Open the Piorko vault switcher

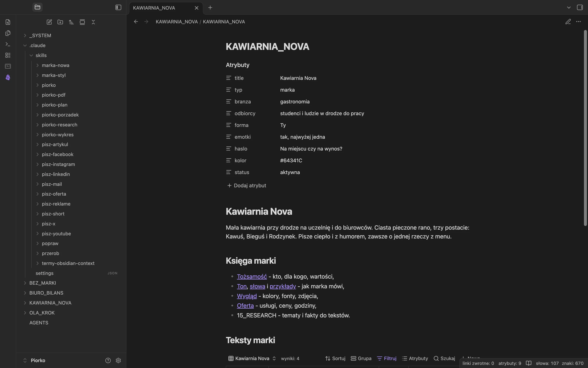(x=34, y=360)
